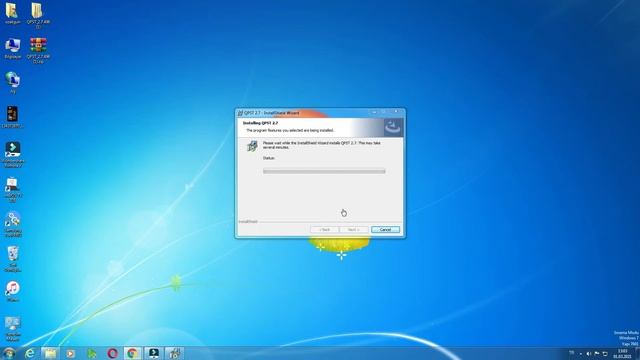
Task: Open the Recycle Bin on the desktop
Action: point(13,258)
